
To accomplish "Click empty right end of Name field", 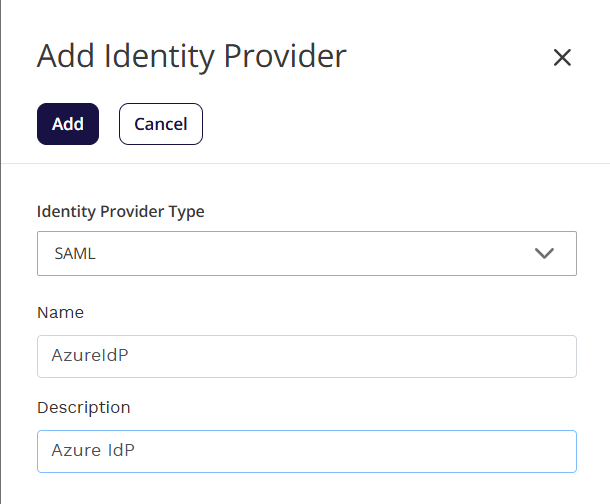I will tap(500, 356).
